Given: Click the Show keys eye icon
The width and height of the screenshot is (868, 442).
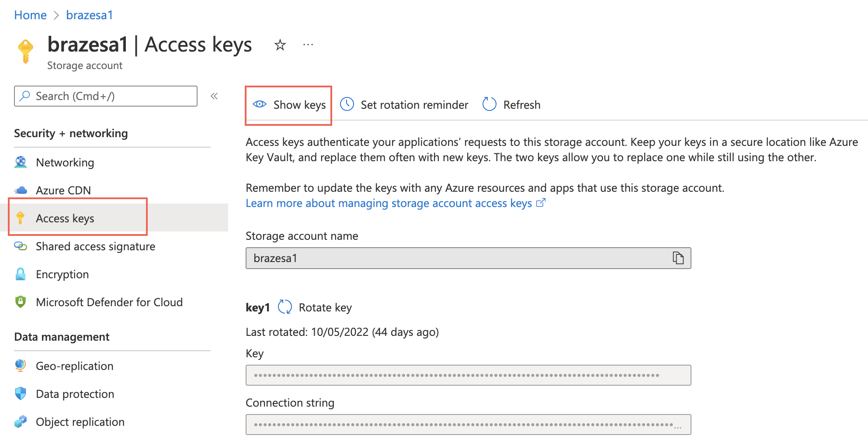Looking at the screenshot, I should point(260,104).
